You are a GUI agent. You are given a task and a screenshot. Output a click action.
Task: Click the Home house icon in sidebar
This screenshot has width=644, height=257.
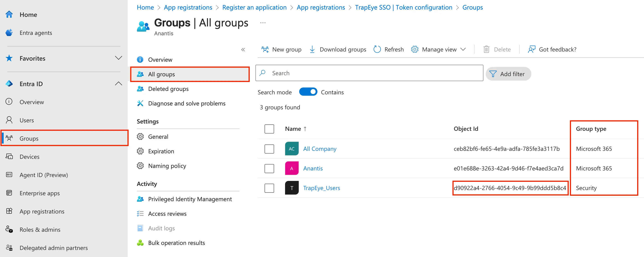click(9, 15)
